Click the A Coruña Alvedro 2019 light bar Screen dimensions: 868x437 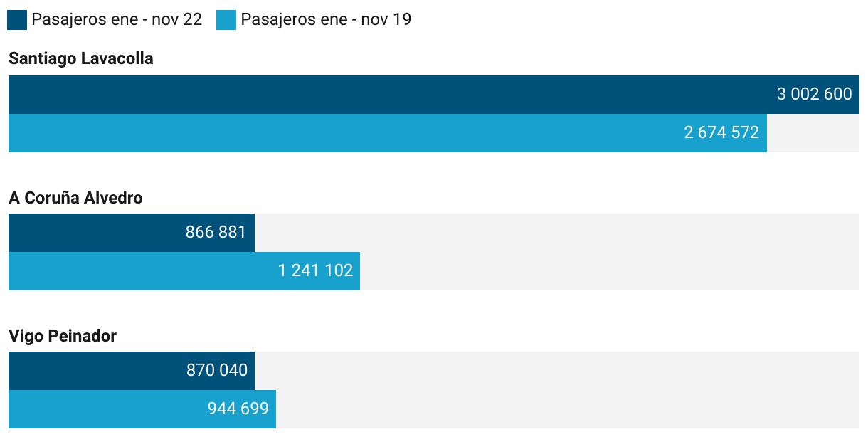tap(142, 271)
